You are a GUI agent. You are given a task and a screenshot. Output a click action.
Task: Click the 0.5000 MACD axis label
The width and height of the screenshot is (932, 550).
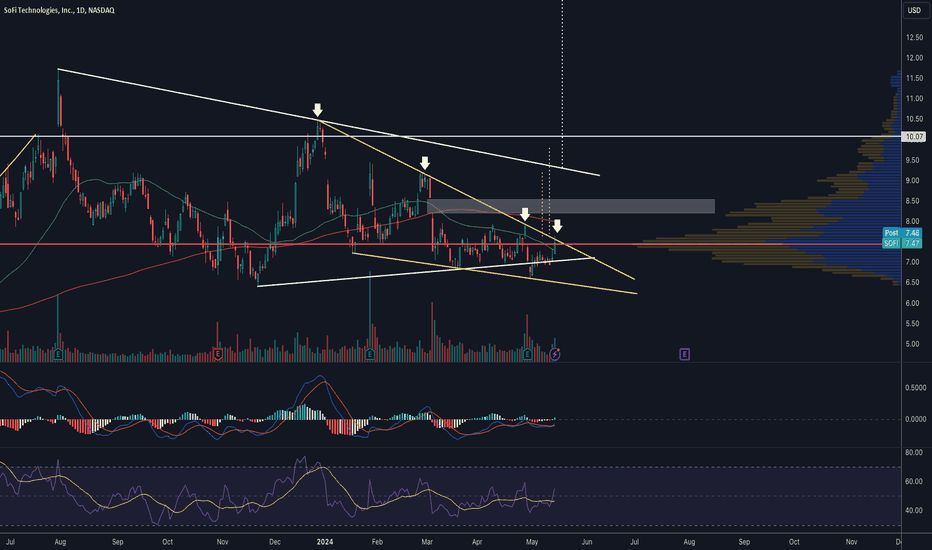point(915,388)
